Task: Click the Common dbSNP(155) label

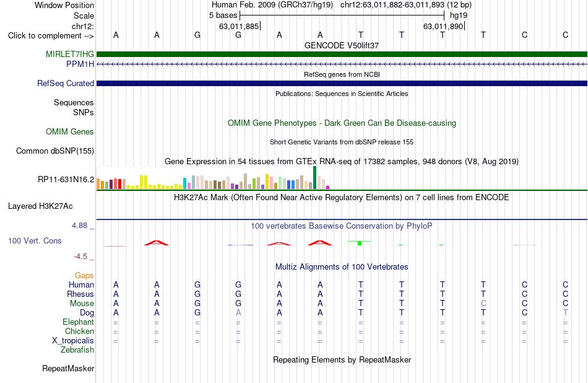Action: 55,151
